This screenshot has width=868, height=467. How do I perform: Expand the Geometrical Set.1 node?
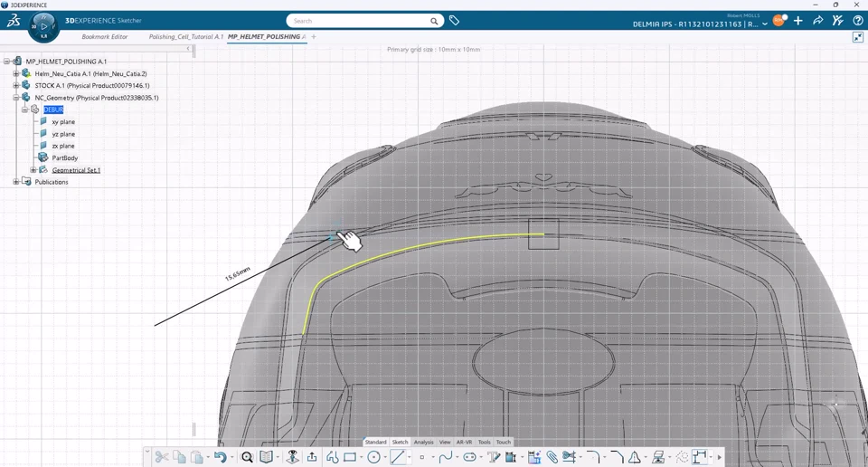click(33, 170)
